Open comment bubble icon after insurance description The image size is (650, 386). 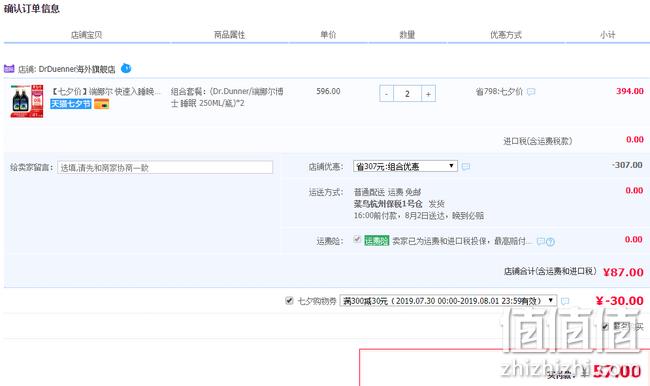pyautogui.click(x=541, y=241)
